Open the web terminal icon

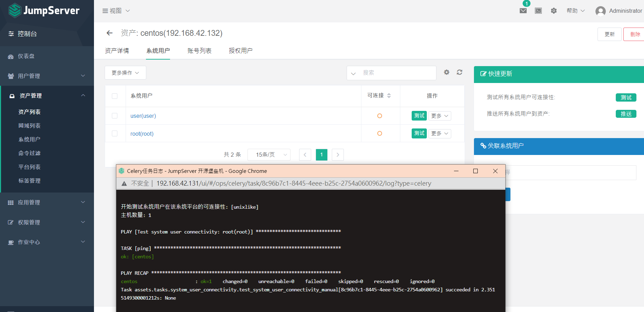538,11
